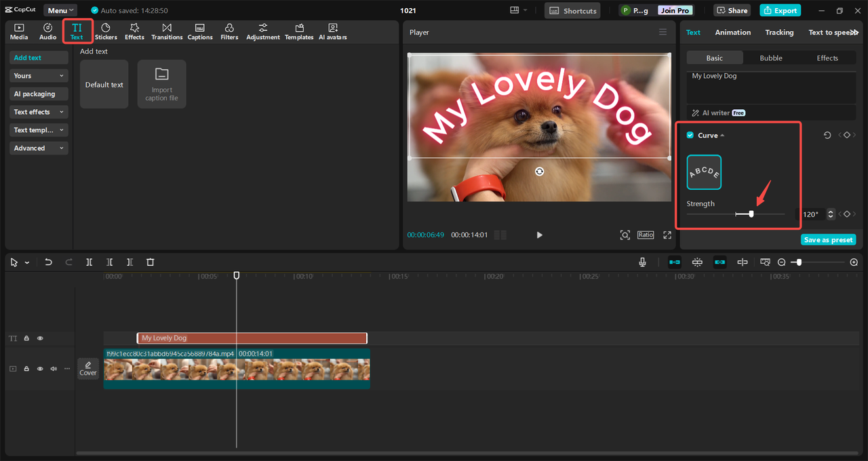Open the Adjustment panel
This screenshot has height=461, width=868.
(263, 31)
